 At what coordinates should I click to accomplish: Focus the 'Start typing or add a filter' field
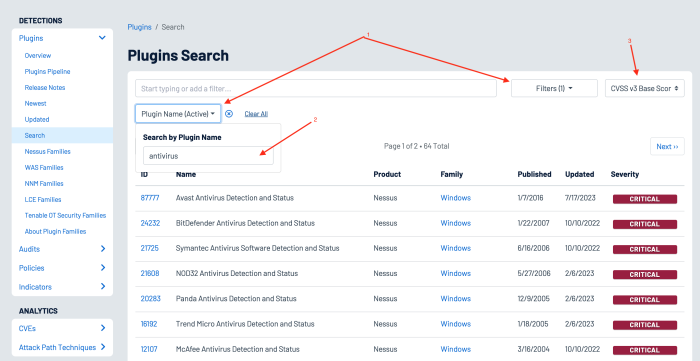tap(316, 88)
